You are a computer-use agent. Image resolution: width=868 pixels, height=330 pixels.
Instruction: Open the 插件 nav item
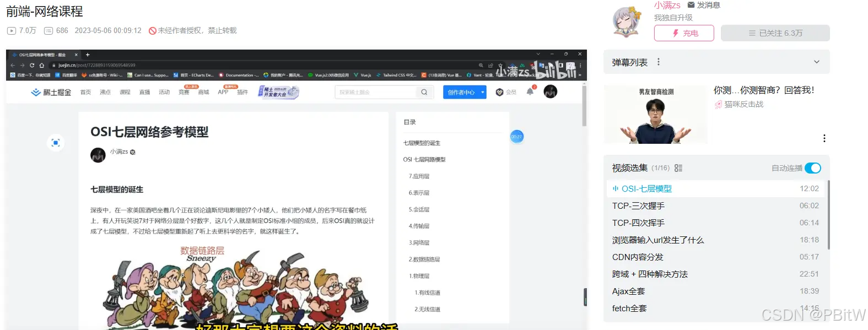[242, 92]
